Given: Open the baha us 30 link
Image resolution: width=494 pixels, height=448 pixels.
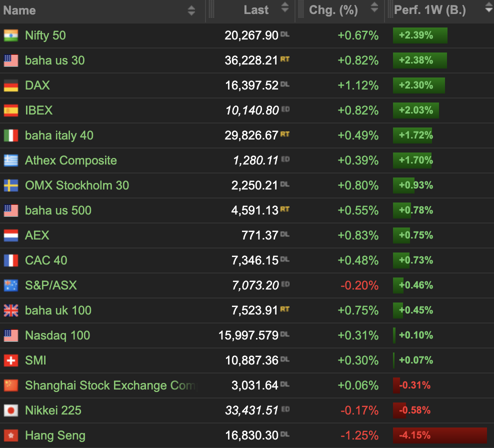Looking at the screenshot, I should click(x=55, y=60).
